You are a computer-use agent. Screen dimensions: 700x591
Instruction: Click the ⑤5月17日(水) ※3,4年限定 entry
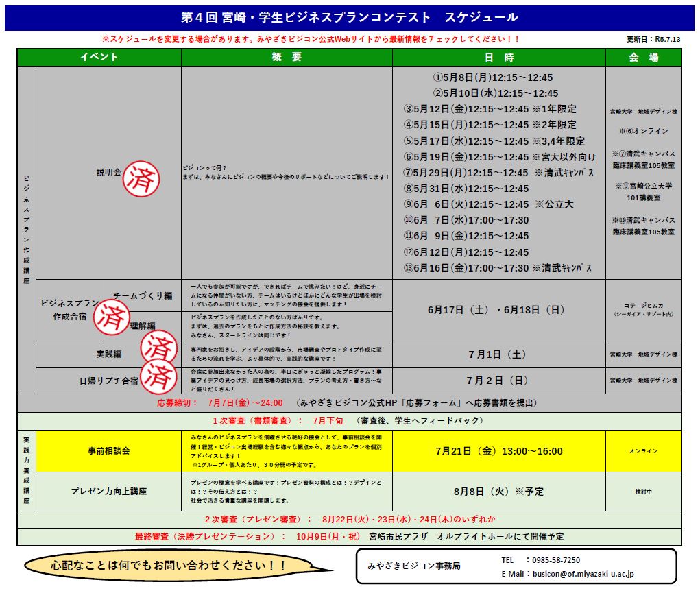click(x=494, y=141)
